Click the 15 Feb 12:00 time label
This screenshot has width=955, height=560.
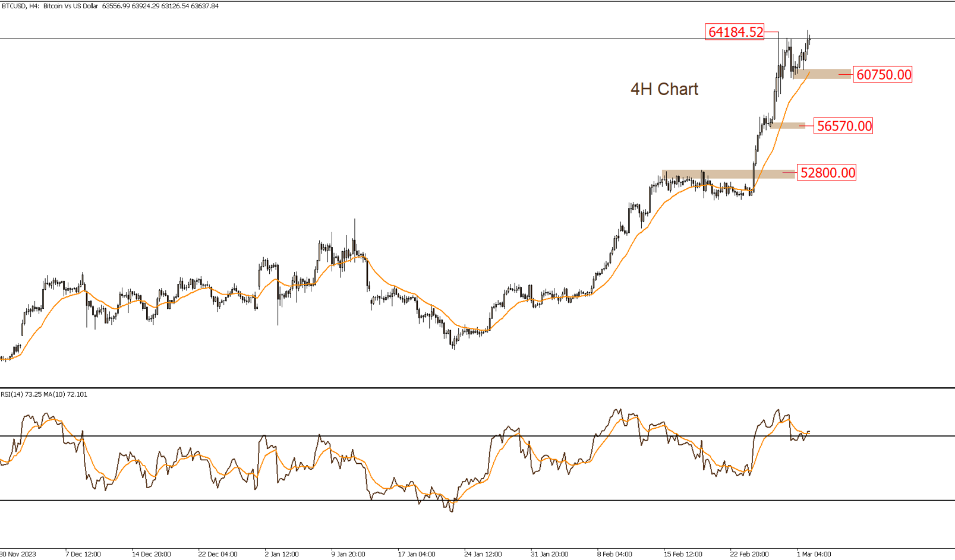[683, 554]
